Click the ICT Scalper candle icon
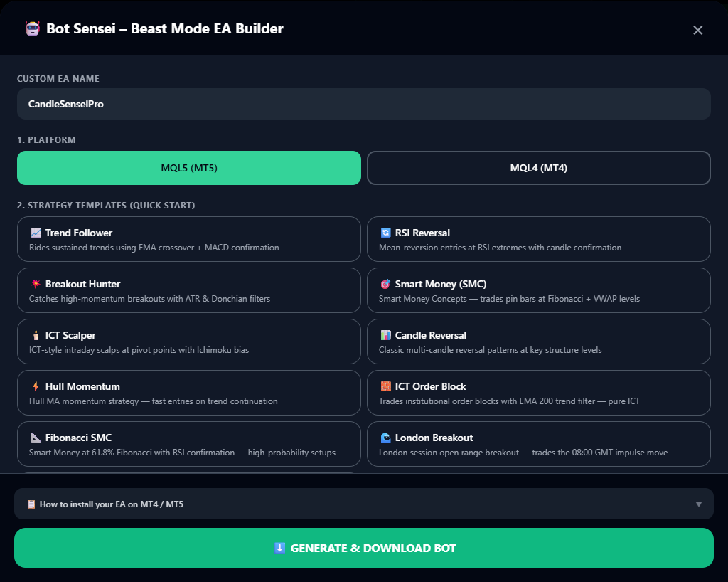This screenshot has height=582, width=728. click(x=36, y=335)
